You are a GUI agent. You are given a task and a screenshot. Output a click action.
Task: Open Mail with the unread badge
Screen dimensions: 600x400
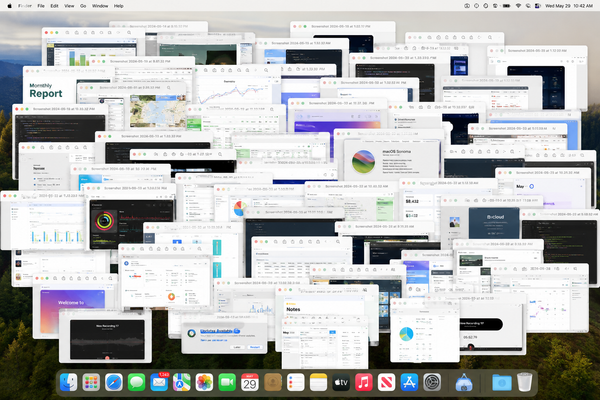point(159,382)
